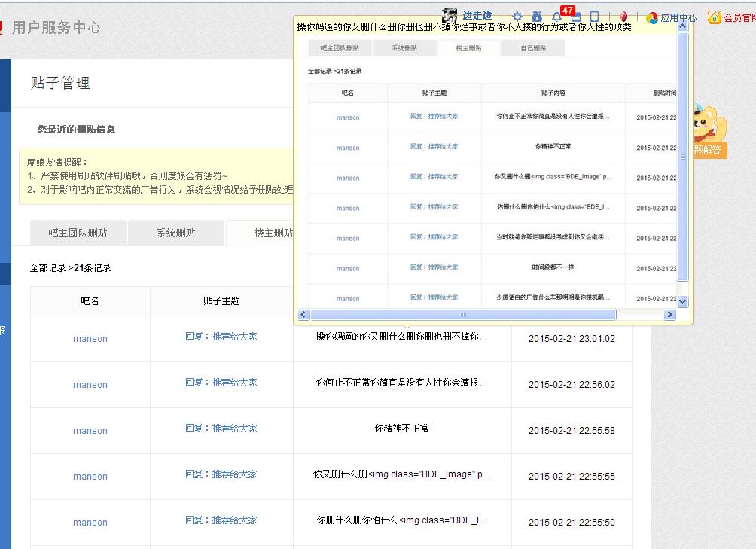The width and height of the screenshot is (756, 549).
Task: Click the shop icon next to the bell
Action: tap(576, 16)
